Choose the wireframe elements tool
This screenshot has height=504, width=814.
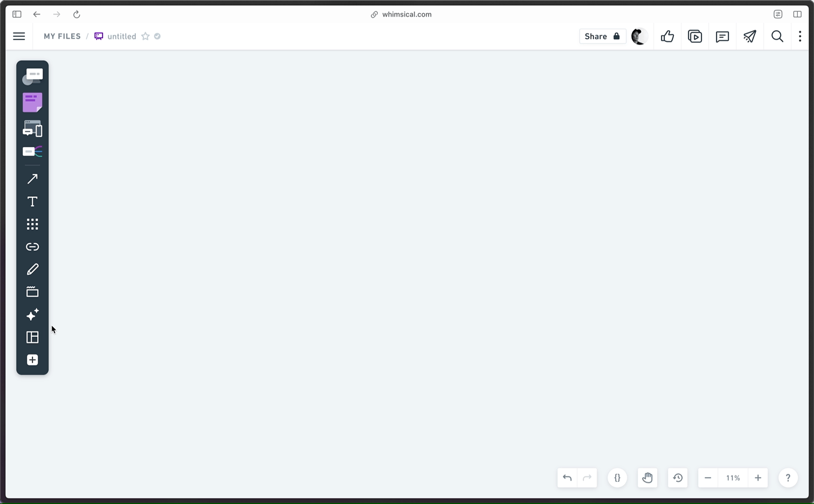[x=32, y=128]
